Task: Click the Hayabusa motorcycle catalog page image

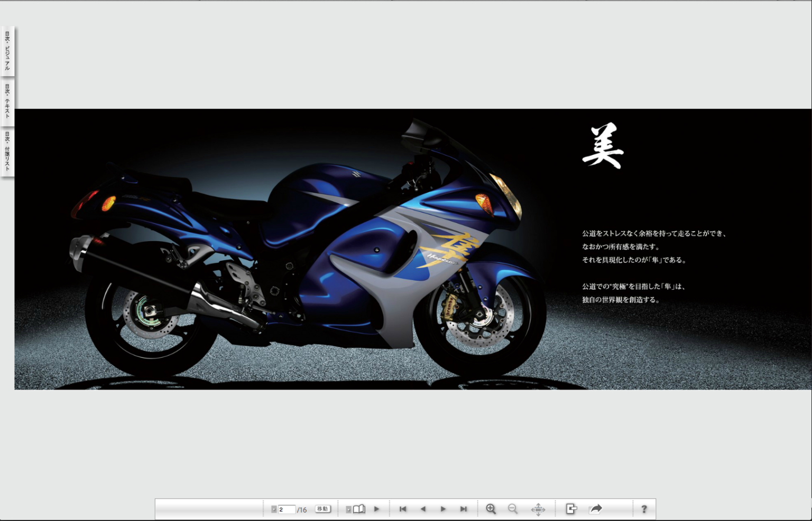Action: click(x=413, y=249)
